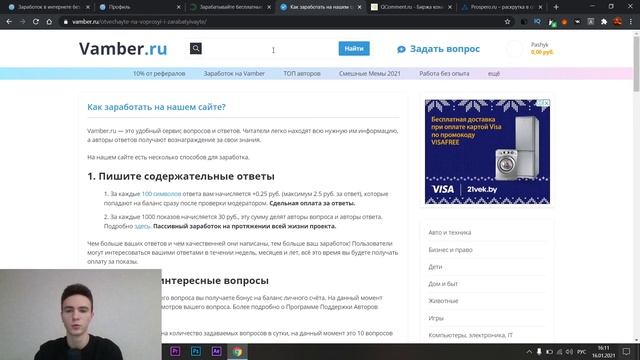Switch the РУС input language indicator

pos(582,351)
